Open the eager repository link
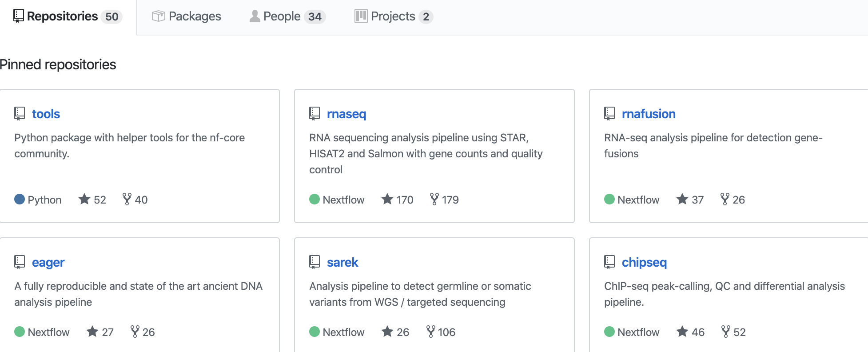Viewport: 868px width, 352px height. pyautogui.click(x=48, y=262)
